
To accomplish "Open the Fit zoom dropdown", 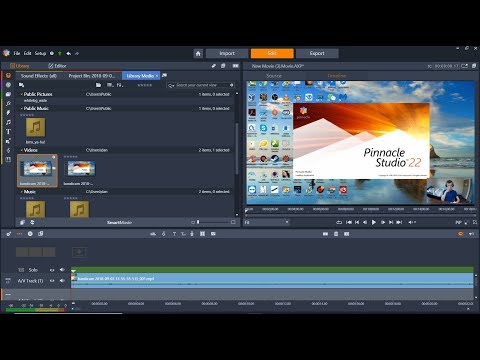I will (x=267, y=222).
